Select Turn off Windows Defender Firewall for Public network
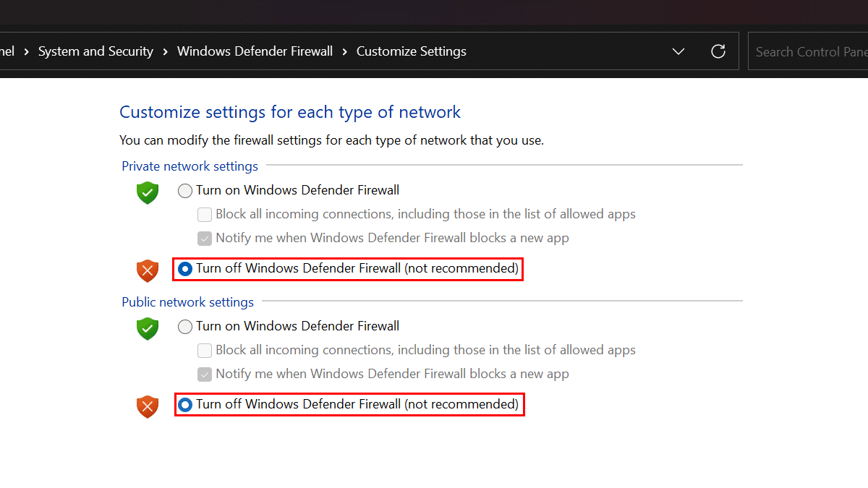The height and width of the screenshot is (488, 868). click(185, 404)
